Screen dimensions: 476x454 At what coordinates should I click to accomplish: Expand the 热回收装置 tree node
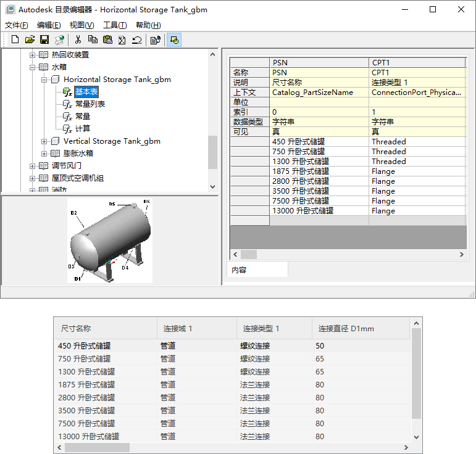tap(32, 55)
